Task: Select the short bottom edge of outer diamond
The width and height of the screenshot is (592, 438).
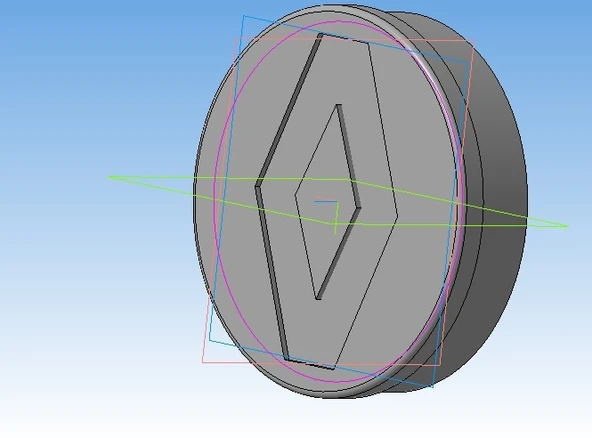Action: (310, 364)
